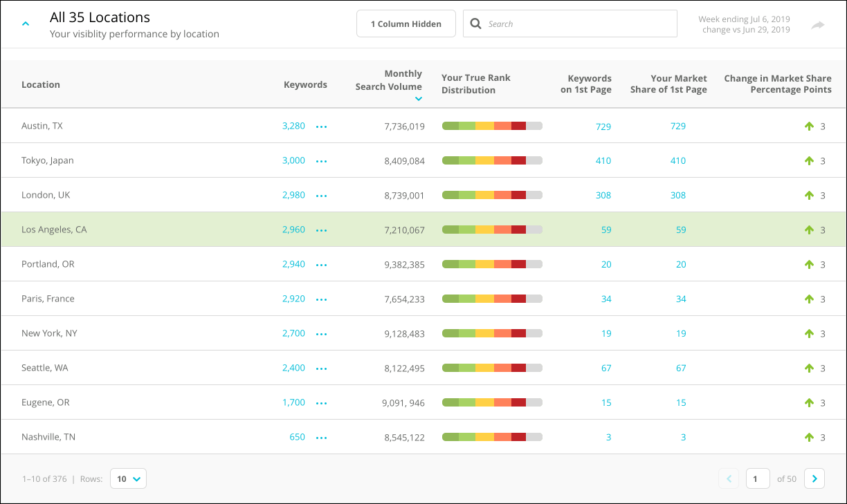Collapse the All 35 Locations panel
The height and width of the screenshot is (504, 847).
pyautogui.click(x=26, y=24)
